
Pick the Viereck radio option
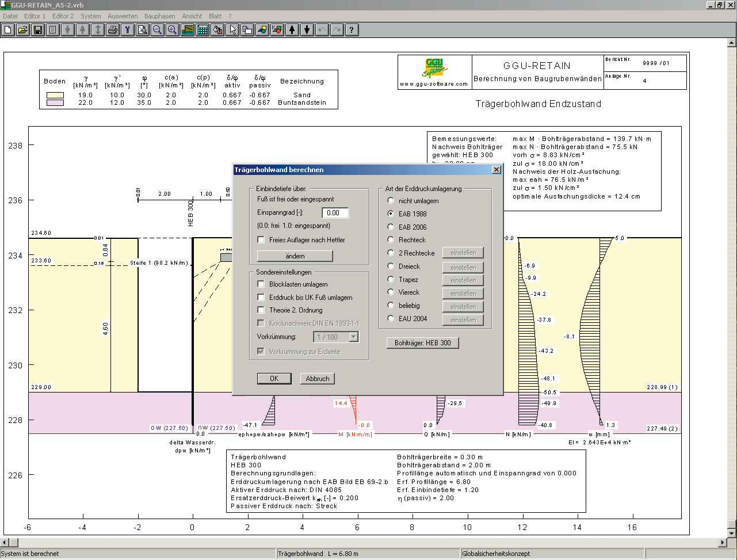click(391, 292)
